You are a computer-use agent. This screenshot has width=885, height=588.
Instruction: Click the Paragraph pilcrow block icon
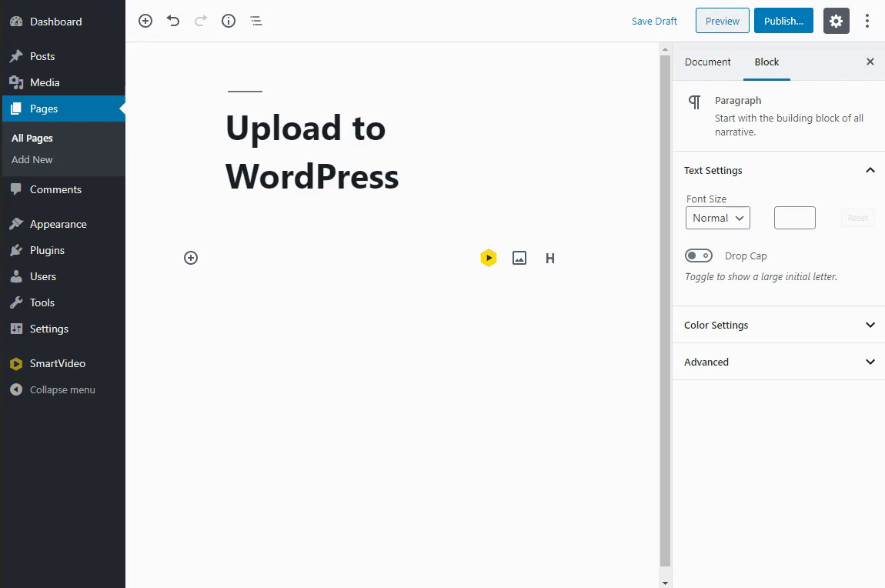click(x=695, y=102)
